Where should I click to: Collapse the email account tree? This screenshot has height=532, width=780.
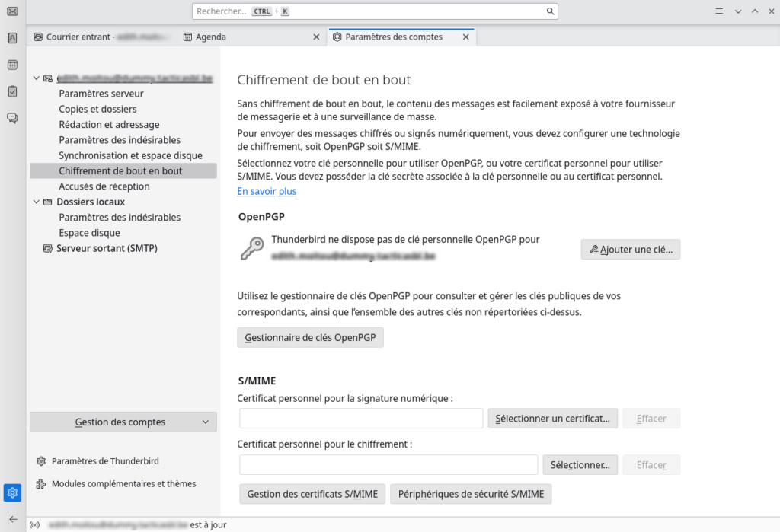tap(37, 78)
